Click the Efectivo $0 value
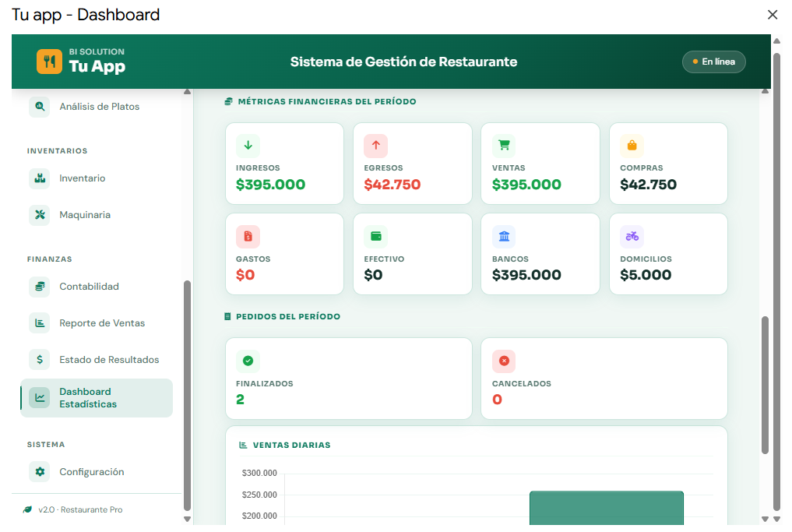The height and width of the screenshot is (532, 792). (373, 275)
